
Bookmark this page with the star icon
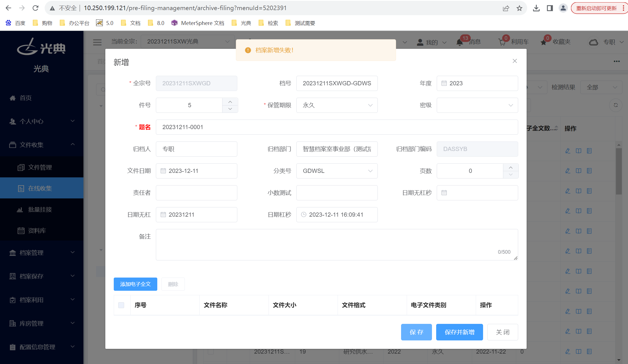pyautogui.click(x=519, y=8)
